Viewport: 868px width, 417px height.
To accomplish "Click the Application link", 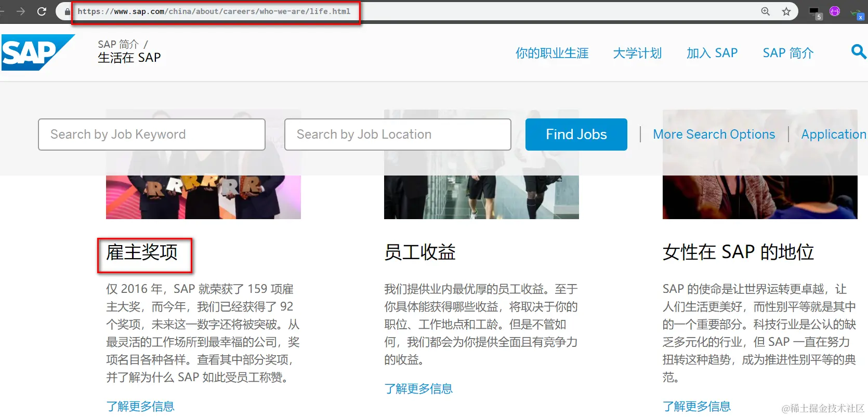I will (x=834, y=134).
